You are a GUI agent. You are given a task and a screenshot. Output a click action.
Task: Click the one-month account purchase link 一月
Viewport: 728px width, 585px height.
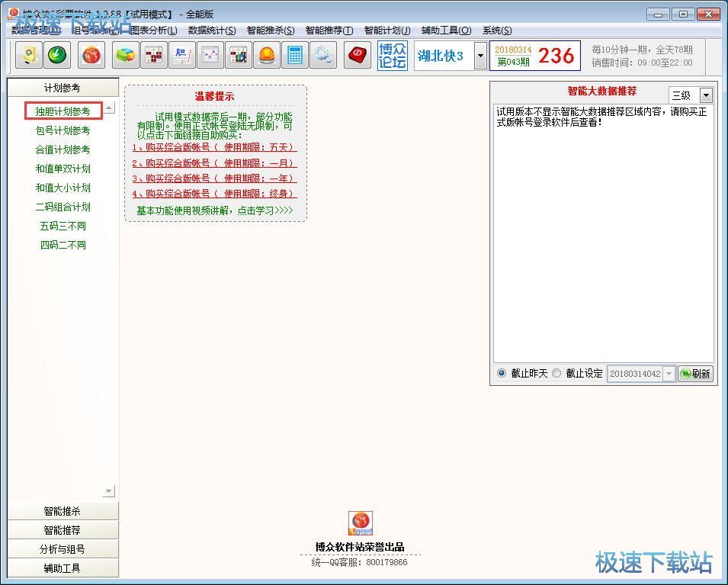[214, 163]
